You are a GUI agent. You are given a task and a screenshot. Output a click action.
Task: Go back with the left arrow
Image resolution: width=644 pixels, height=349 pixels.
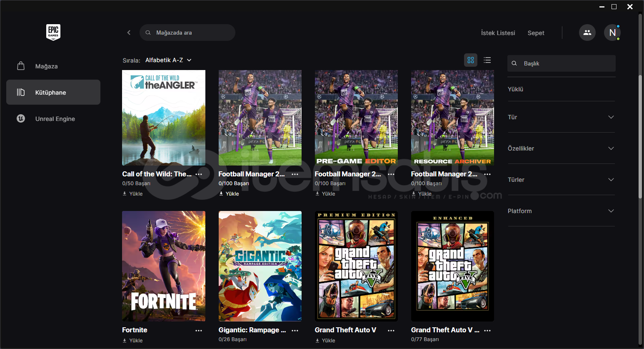click(129, 33)
